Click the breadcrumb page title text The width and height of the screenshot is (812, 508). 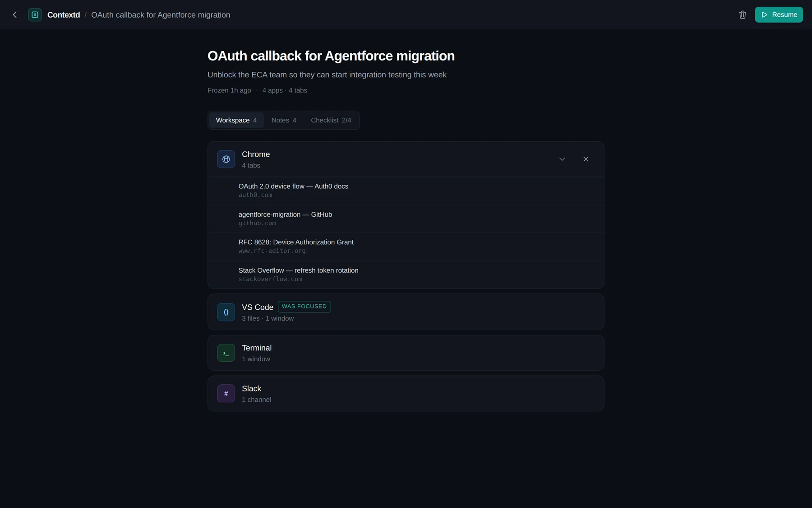(x=161, y=15)
